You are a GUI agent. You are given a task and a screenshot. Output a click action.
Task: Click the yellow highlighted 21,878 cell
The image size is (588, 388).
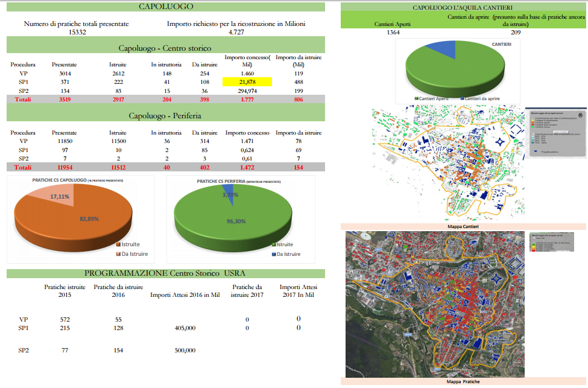coord(247,81)
